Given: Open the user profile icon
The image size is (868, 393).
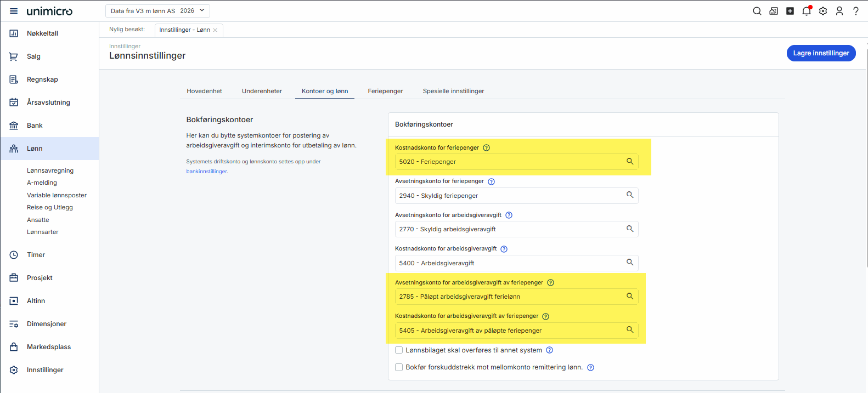Looking at the screenshot, I should point(839,11).
